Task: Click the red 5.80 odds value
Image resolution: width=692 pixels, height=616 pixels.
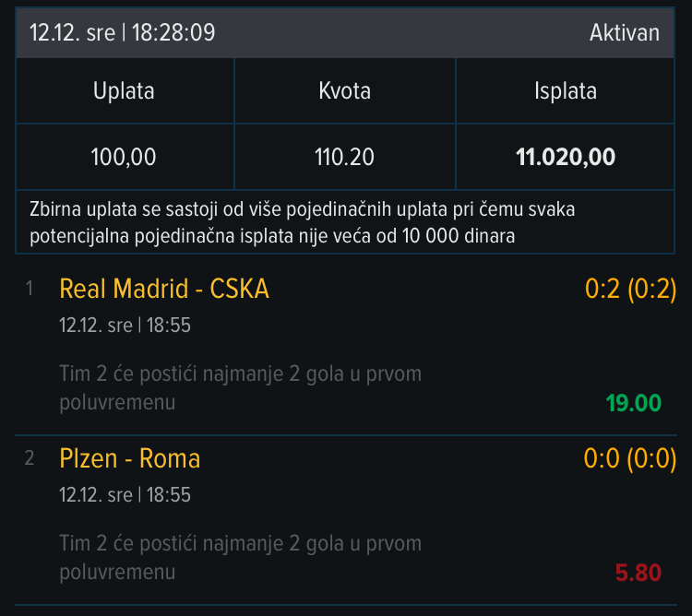Action: point(638,573)
